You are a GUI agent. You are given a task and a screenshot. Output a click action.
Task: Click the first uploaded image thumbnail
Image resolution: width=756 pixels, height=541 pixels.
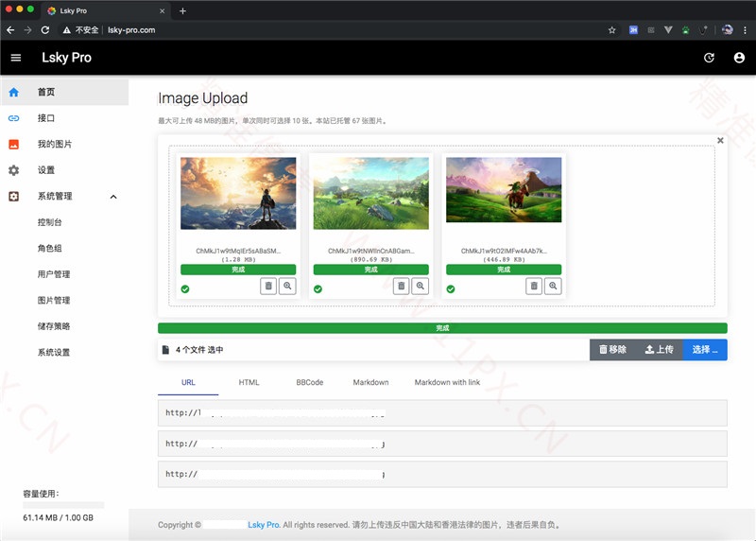pos(238,193)
